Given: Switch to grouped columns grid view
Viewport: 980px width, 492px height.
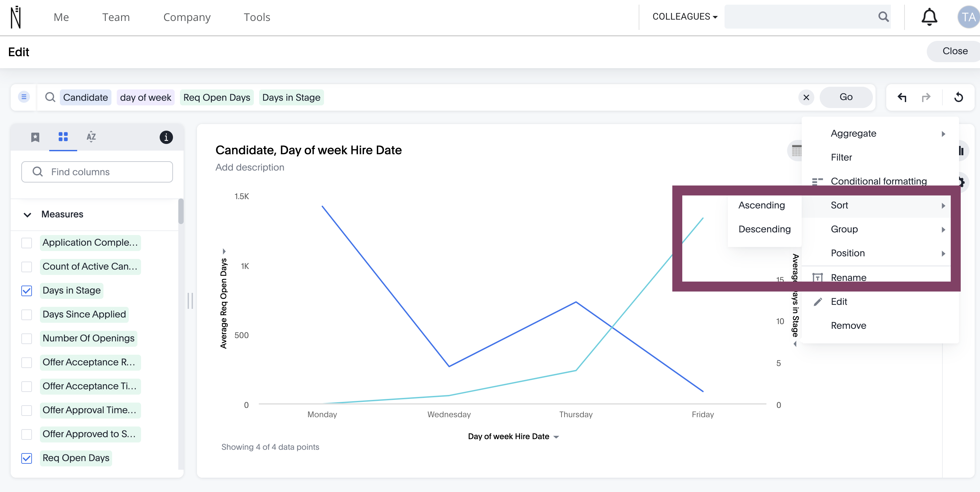Looking at the screenshot, I should coord(63,137).
